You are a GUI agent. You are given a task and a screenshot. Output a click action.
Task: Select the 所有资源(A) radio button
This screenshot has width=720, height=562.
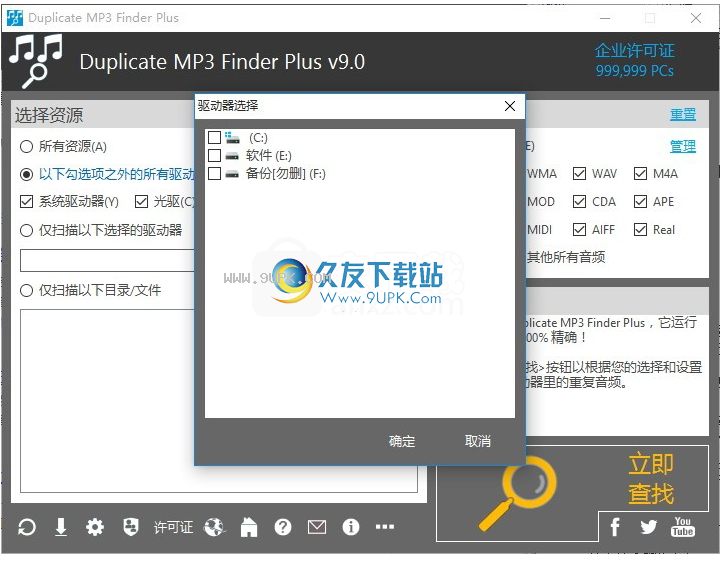[27, 146]
